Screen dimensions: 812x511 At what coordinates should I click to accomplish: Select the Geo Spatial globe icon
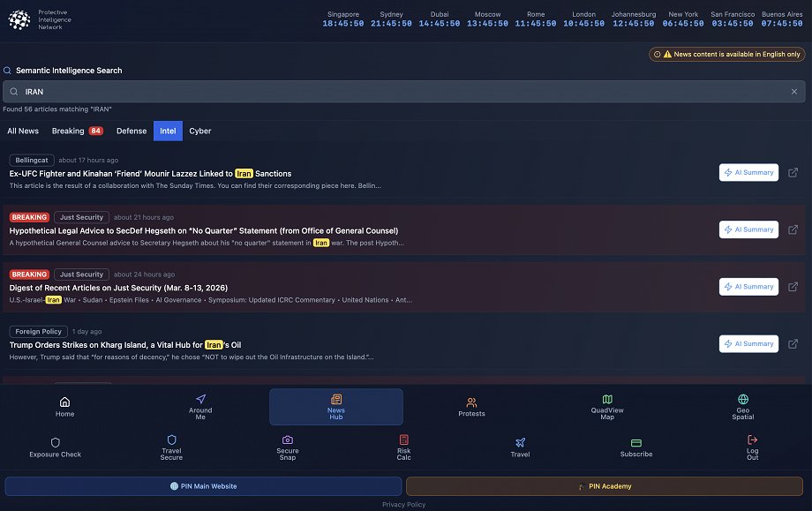tap(742, 405)
